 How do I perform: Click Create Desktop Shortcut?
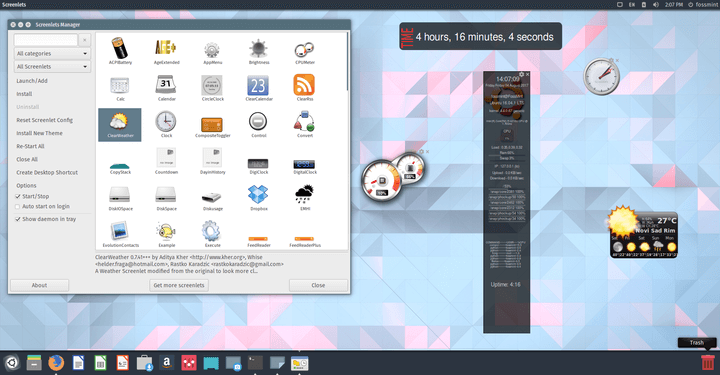tap(47, 173)
